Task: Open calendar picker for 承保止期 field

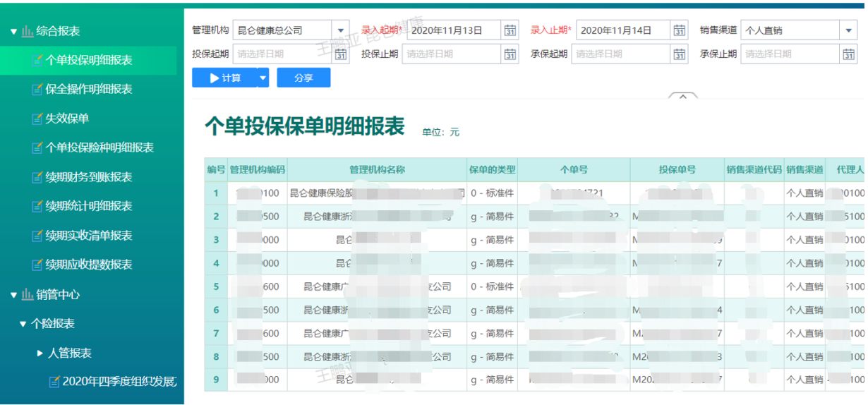Action: 849,54
